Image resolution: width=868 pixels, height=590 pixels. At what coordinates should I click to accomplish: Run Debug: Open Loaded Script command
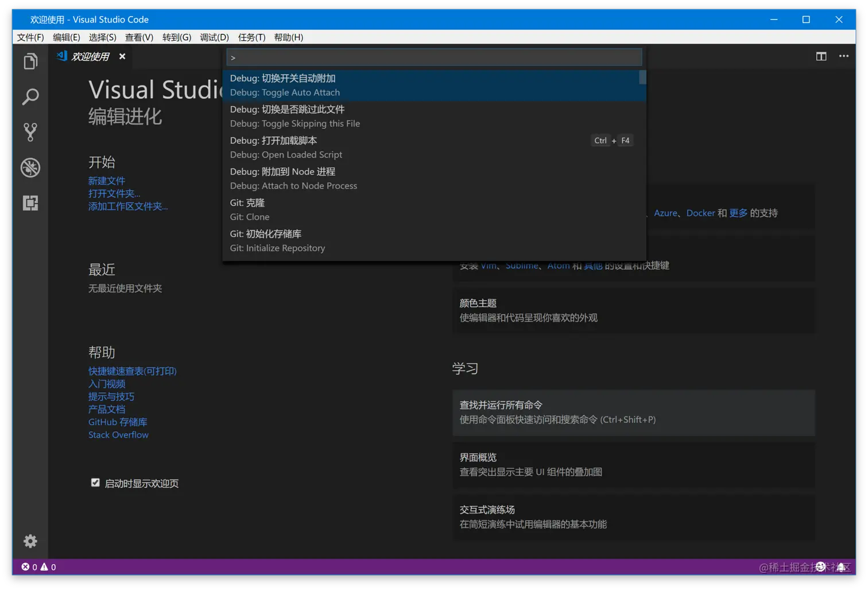pos(434,147)
